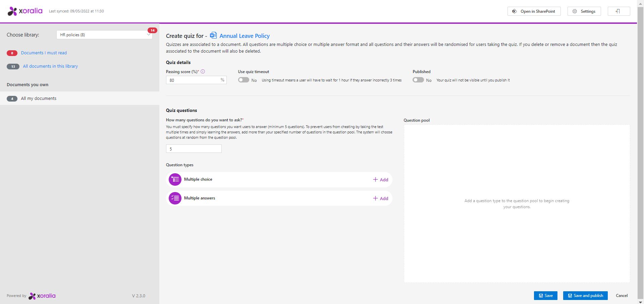The image size is (644, 304).
Task: Click the Quiz details heading
Action: point(178,62)
